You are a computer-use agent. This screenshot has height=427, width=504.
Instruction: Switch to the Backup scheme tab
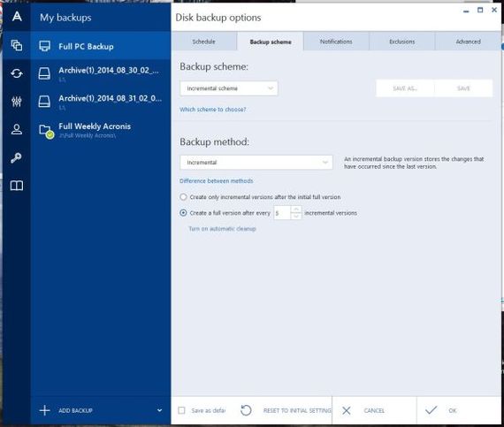(271, 42)
